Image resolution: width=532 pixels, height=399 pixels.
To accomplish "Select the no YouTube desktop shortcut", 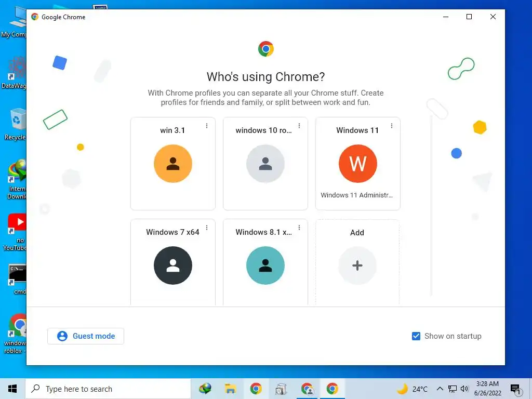I will [x=16, y=232].
